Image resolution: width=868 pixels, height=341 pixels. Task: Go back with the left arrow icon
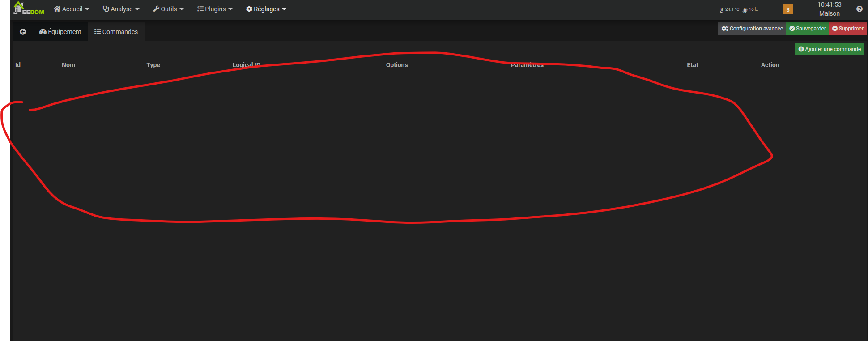tap(23, 32)
